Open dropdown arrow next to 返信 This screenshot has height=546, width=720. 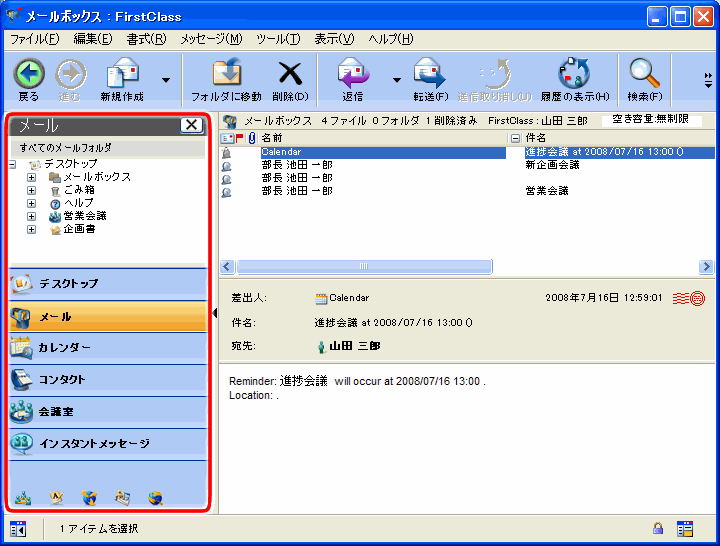[396, 78]
